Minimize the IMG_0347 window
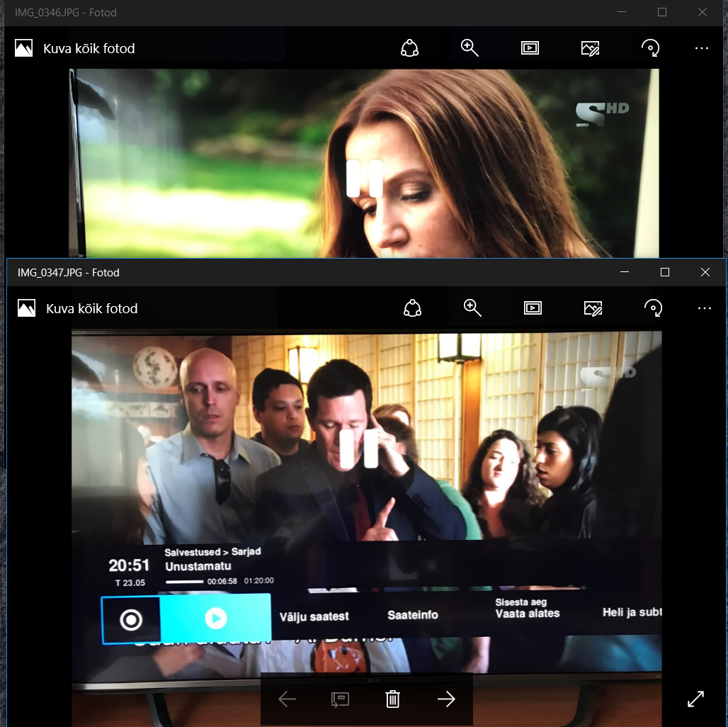The image size is (728, 727). click(x=625, y=272)
